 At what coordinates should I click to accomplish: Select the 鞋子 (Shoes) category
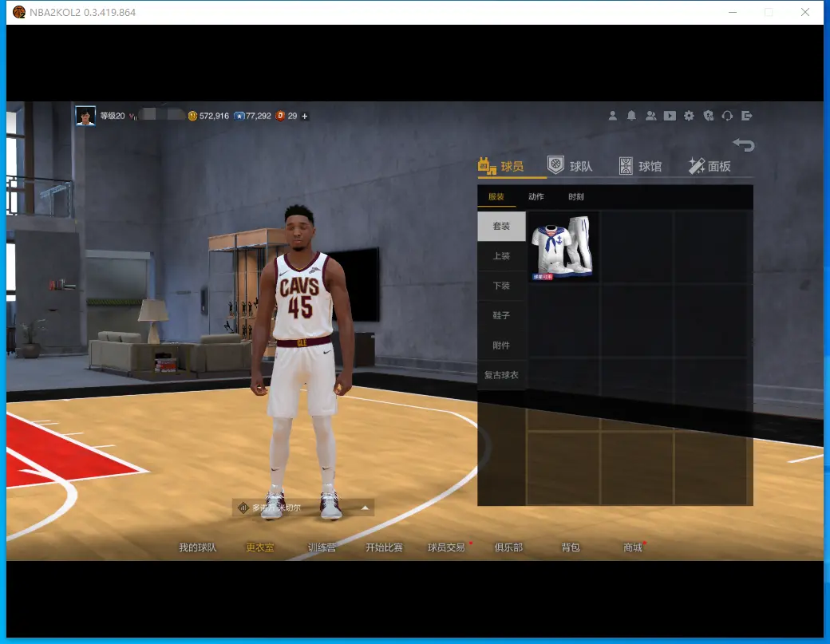point(501,315)
